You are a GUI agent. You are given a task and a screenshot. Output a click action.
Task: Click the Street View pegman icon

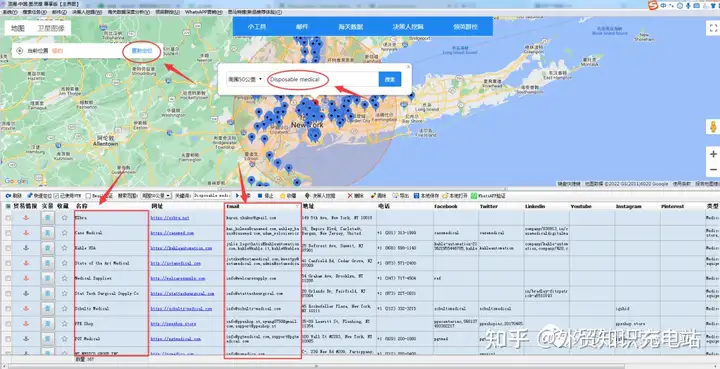[714, 126]
